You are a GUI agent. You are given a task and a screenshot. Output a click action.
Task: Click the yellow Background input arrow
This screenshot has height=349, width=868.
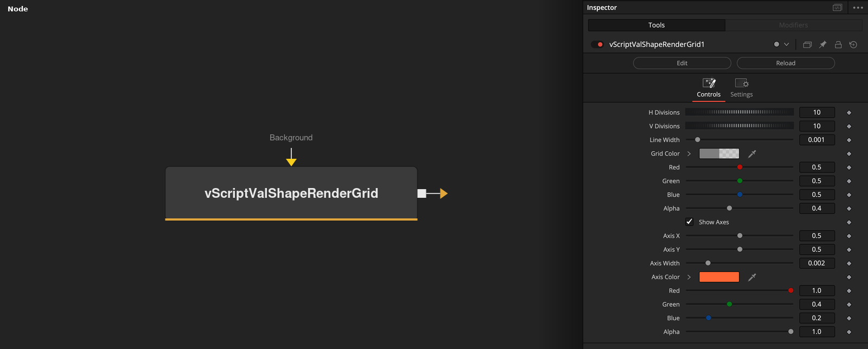[x=291, y=162]
